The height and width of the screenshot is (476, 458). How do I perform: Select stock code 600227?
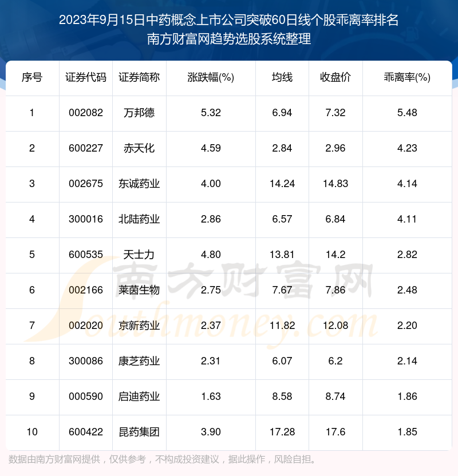coord(86,148)
